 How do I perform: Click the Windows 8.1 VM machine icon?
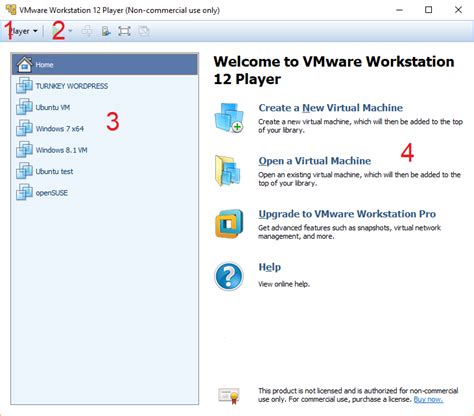click(24, 150)
